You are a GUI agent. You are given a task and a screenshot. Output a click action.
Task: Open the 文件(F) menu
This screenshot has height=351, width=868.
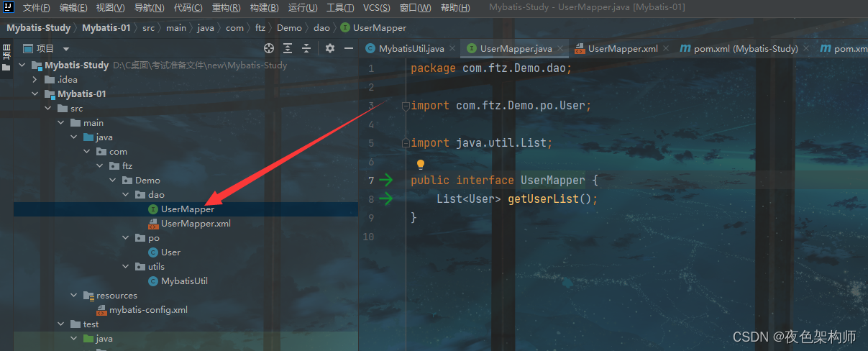point(37,8)
